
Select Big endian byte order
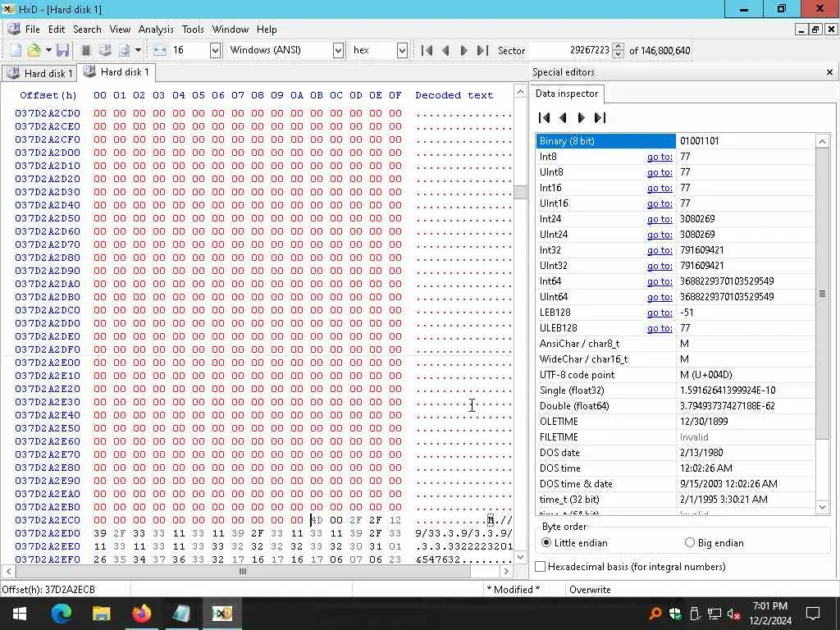point(714,543)
